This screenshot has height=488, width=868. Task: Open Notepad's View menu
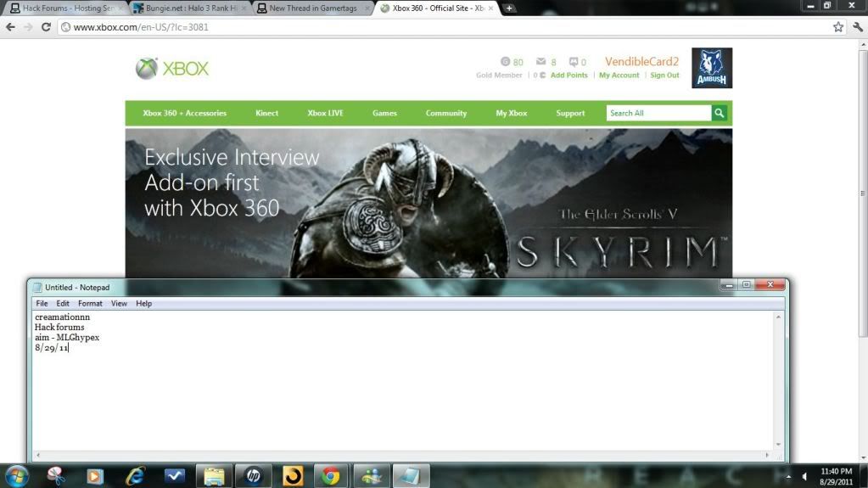coord(119,304)
